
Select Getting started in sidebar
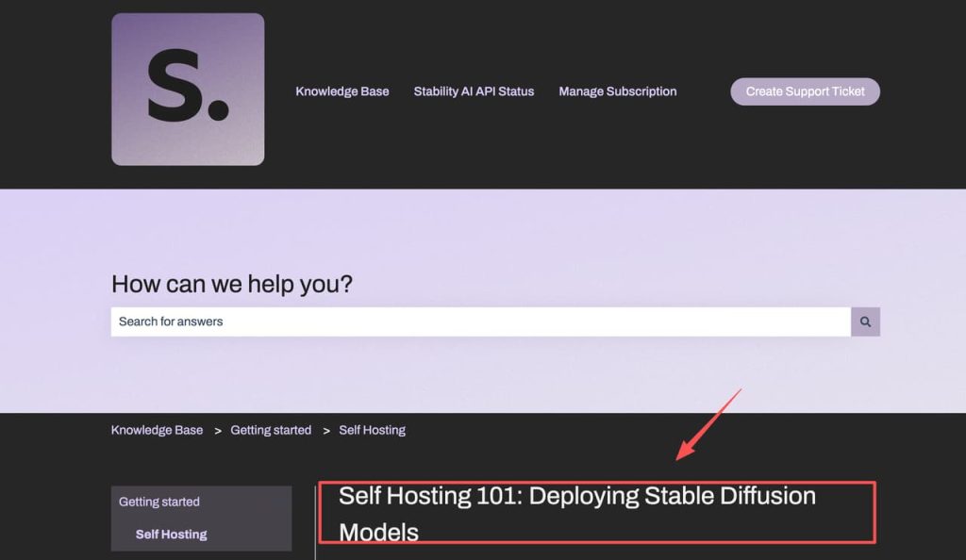(x=158, y=502)
